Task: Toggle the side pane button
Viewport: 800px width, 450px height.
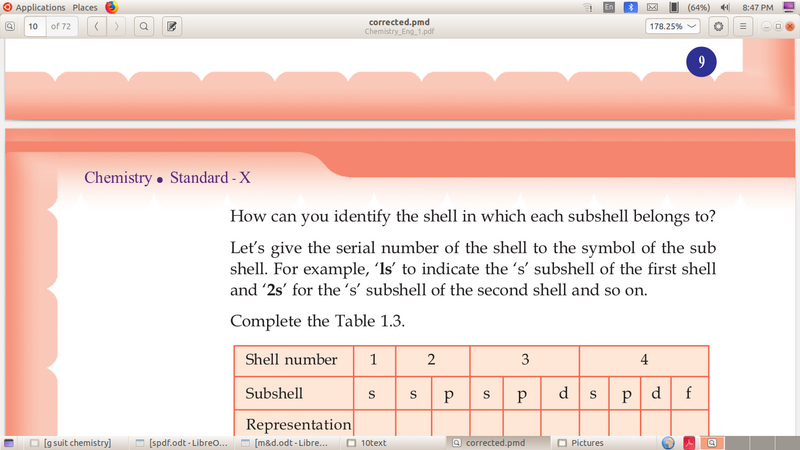Action: 11,26
